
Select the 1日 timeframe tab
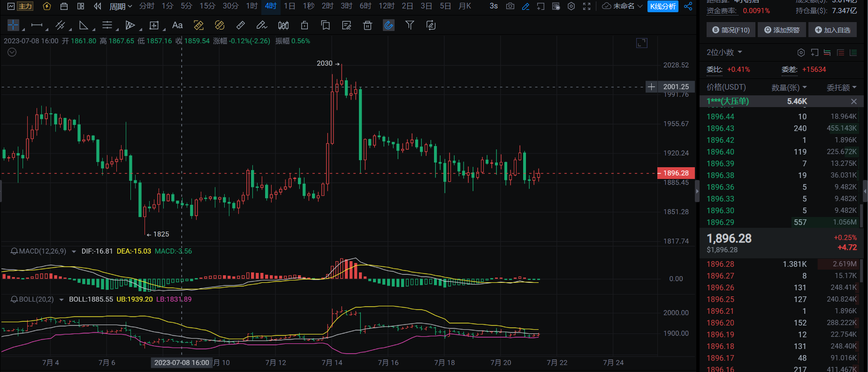pyautogui.click(x=289, y=6)
